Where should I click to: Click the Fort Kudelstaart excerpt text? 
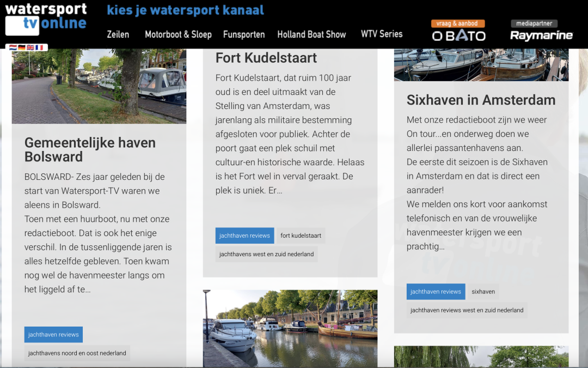click(290, 134)
